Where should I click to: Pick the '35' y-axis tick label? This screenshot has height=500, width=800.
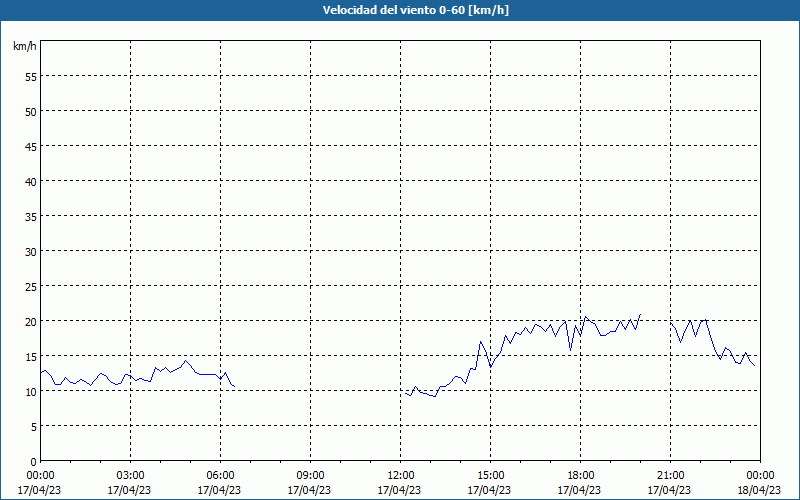(31, 217)
